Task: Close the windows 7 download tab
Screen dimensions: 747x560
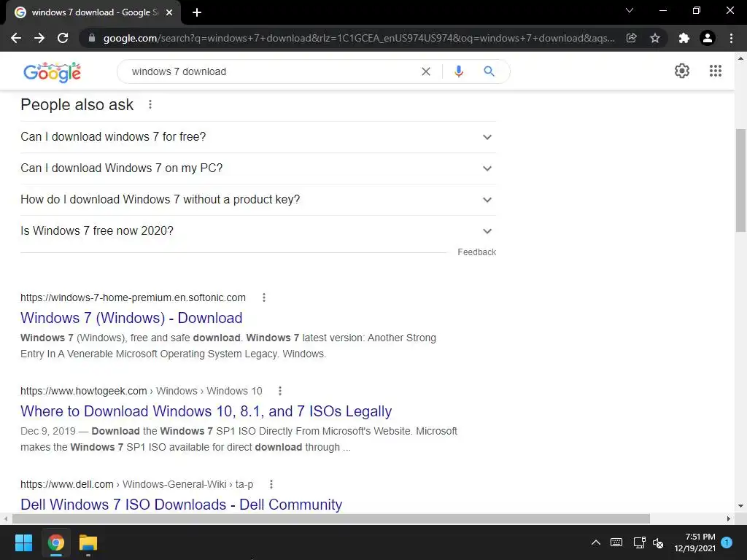Action: 169,12
